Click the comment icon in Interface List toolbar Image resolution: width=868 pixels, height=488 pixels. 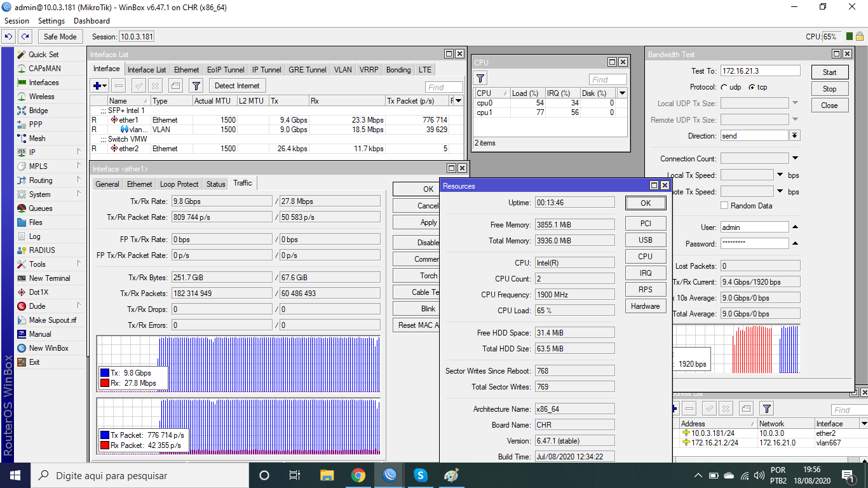tap(176, 86)
